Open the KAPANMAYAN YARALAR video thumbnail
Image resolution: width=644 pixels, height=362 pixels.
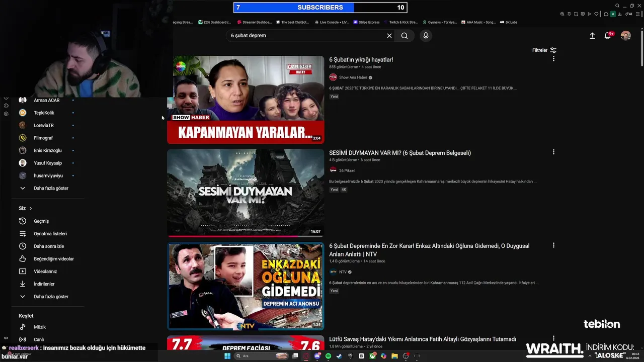[x=246, y=100]
